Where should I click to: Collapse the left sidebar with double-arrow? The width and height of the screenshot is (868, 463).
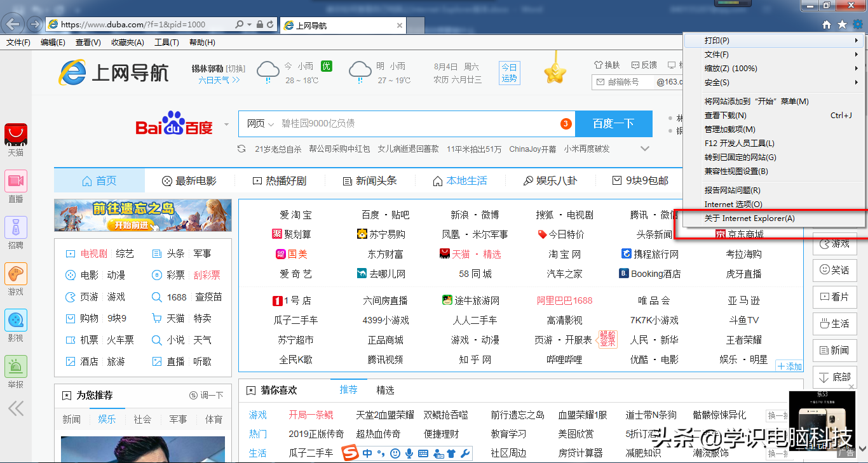click(x=16, y=408)
